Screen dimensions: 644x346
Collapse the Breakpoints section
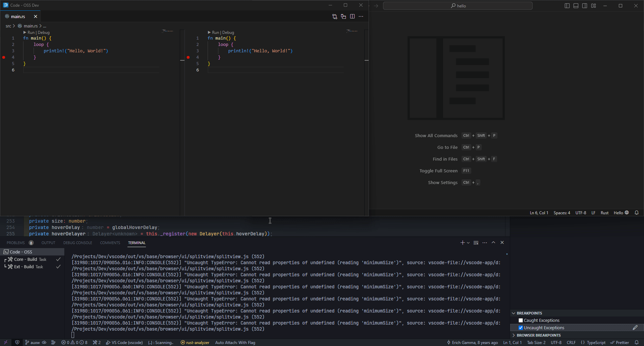pyautogui.click(x=514, y=313)
